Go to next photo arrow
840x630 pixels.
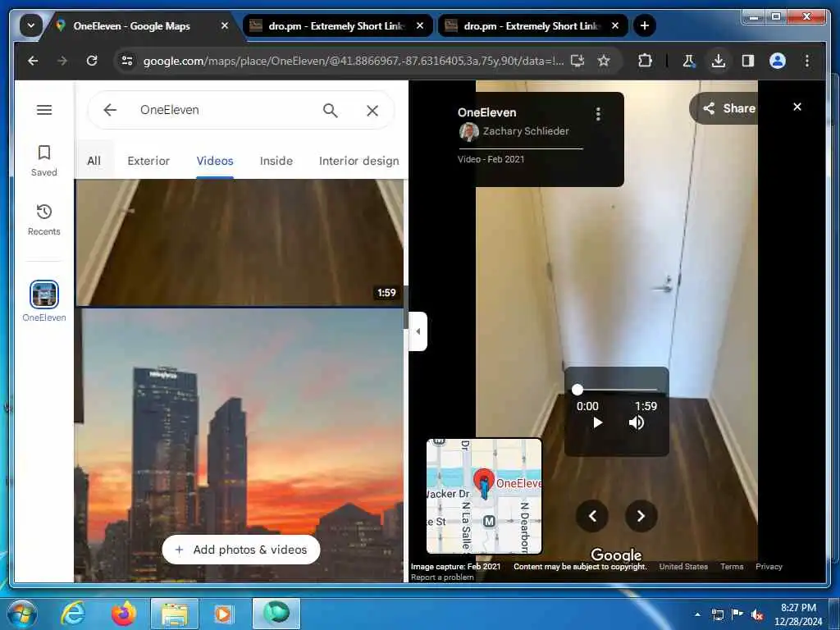pos(641,516)
